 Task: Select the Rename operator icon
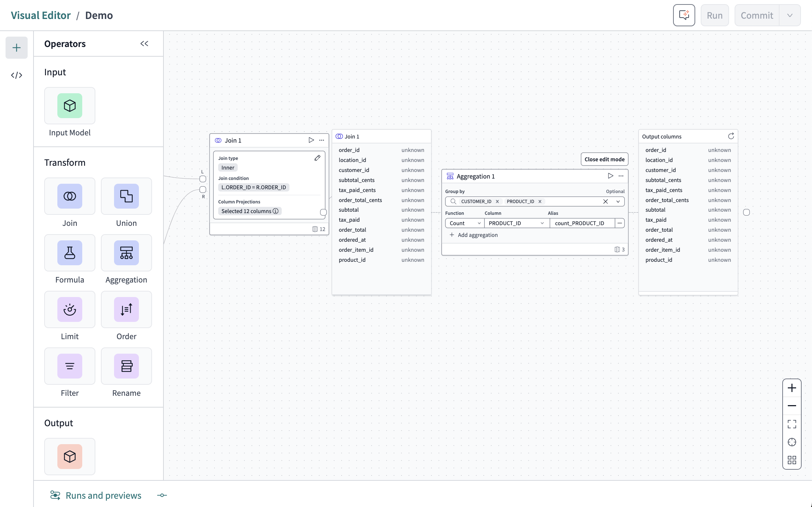126,366
